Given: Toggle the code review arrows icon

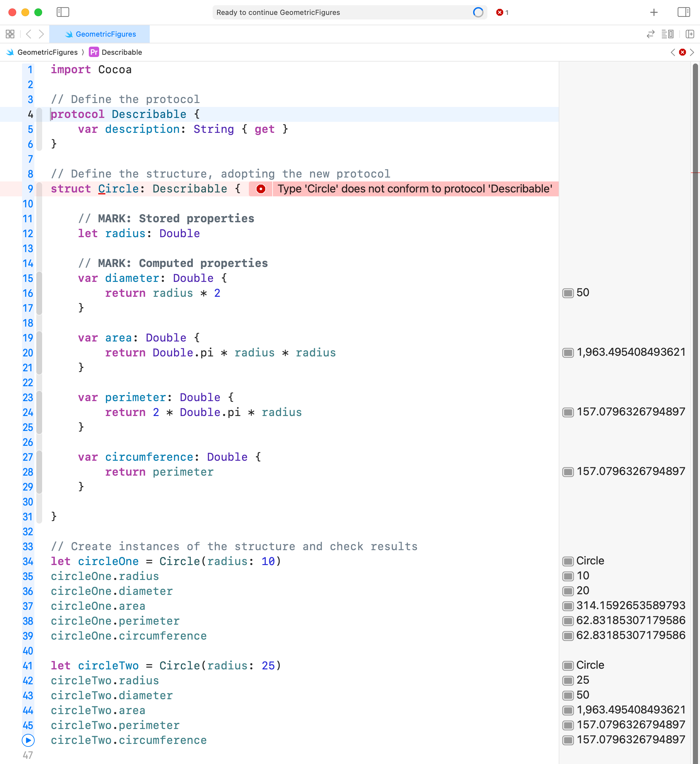Looking at the screenshot, I should 650,34.
